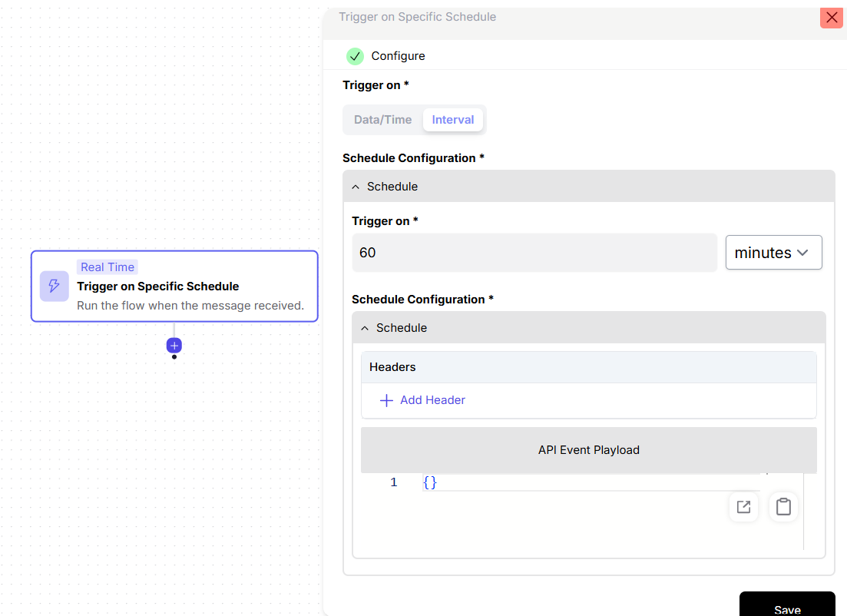The width and height of the screenshot is (847, 616).
Task: Click line number 1 in editor gutter
Action: pyautogui.click(x=394, y=482)
